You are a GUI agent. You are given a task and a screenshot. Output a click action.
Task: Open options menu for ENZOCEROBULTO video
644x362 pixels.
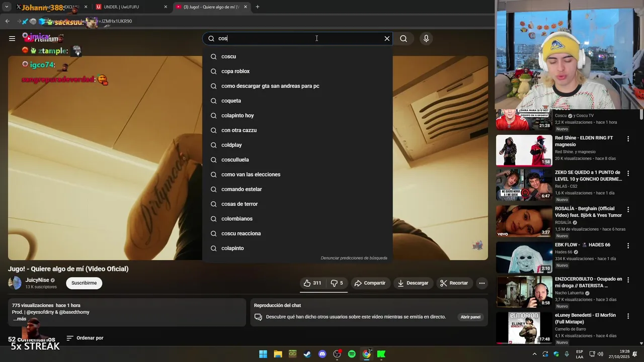pyautogui.click(x=628, y=280)
